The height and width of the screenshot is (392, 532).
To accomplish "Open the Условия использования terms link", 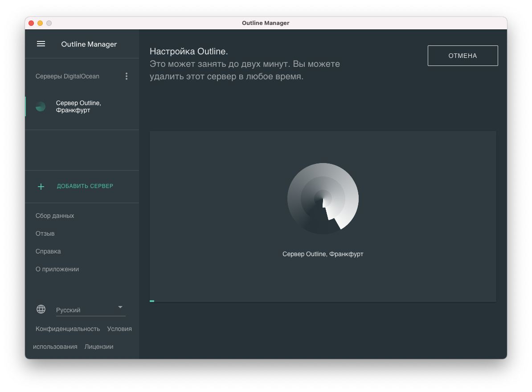I will (119, 329).
